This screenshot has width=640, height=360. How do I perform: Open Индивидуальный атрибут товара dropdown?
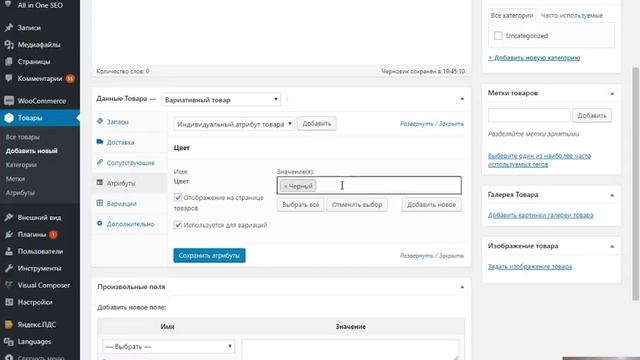234,124
